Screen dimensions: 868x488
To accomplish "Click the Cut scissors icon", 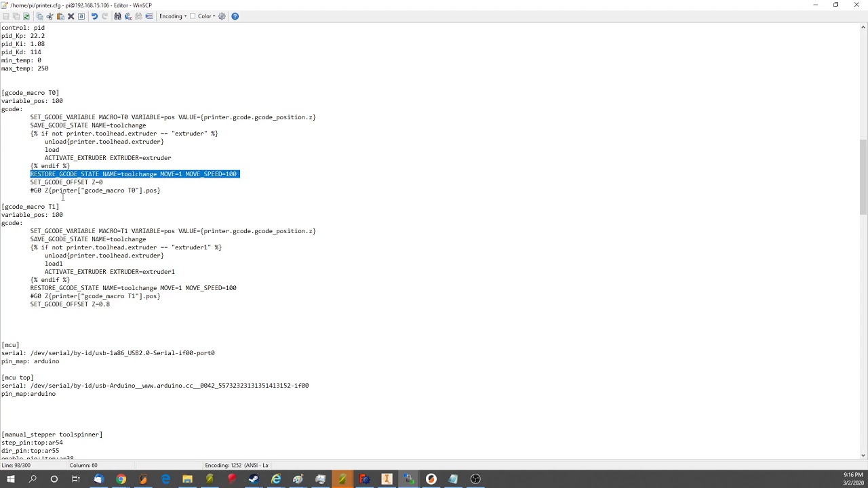I will (50, 16).
